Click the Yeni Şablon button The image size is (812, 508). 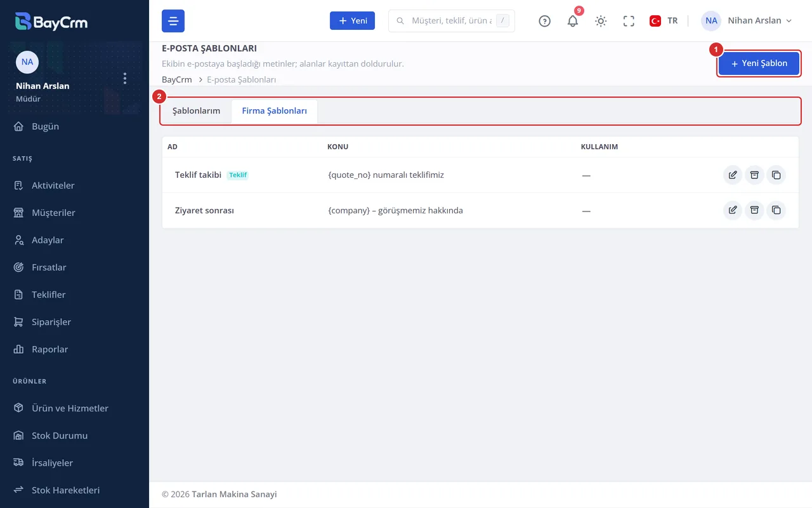[759, 63]
